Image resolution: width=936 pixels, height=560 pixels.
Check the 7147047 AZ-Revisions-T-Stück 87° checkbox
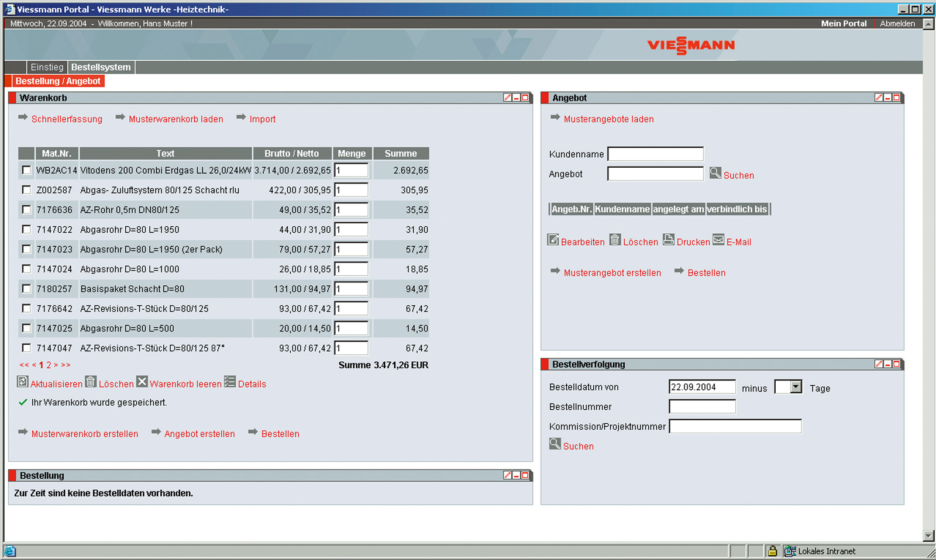[x=26, y=348]
